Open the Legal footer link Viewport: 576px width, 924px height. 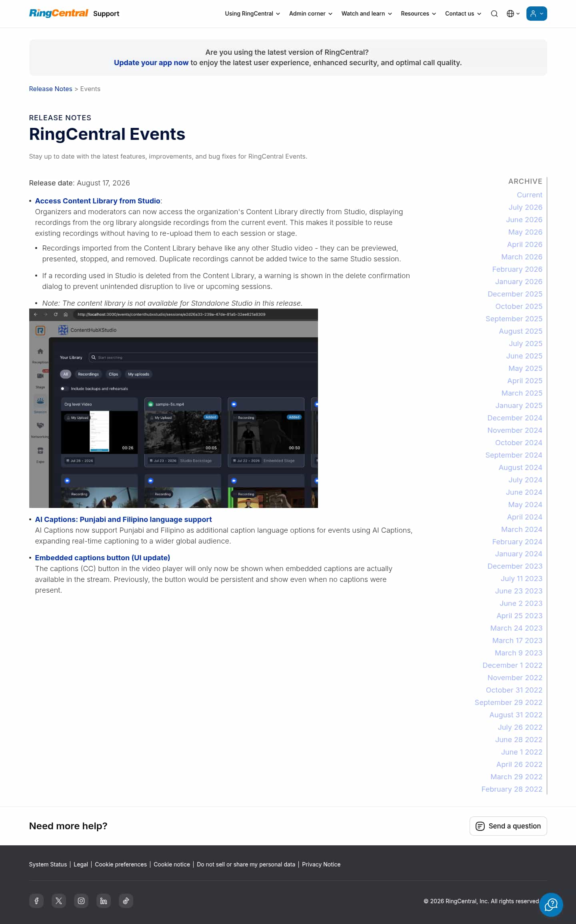coord(81,864)
